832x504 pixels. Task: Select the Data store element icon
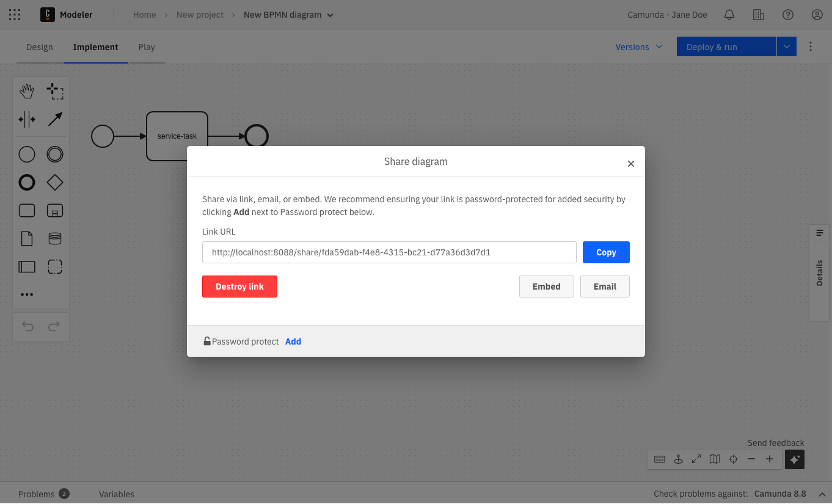click(55, 238)
